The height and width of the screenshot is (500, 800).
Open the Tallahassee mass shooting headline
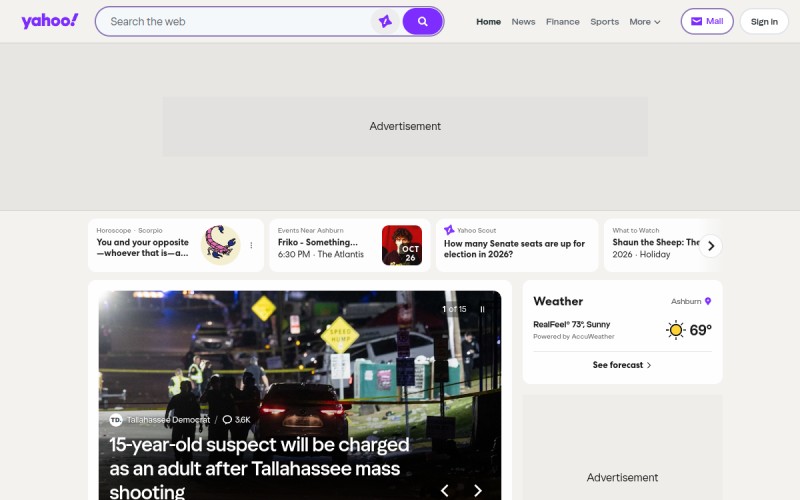click(x=259, y=467)
